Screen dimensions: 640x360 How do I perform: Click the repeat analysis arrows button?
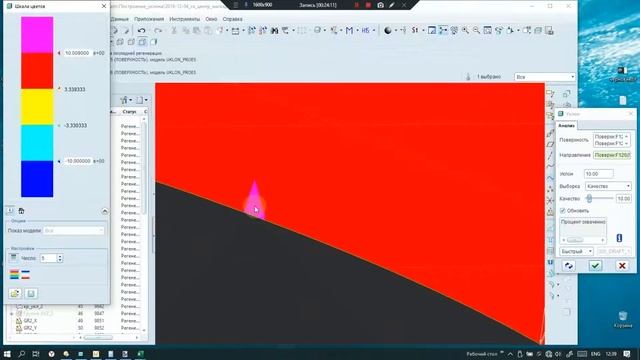[569, 266]
